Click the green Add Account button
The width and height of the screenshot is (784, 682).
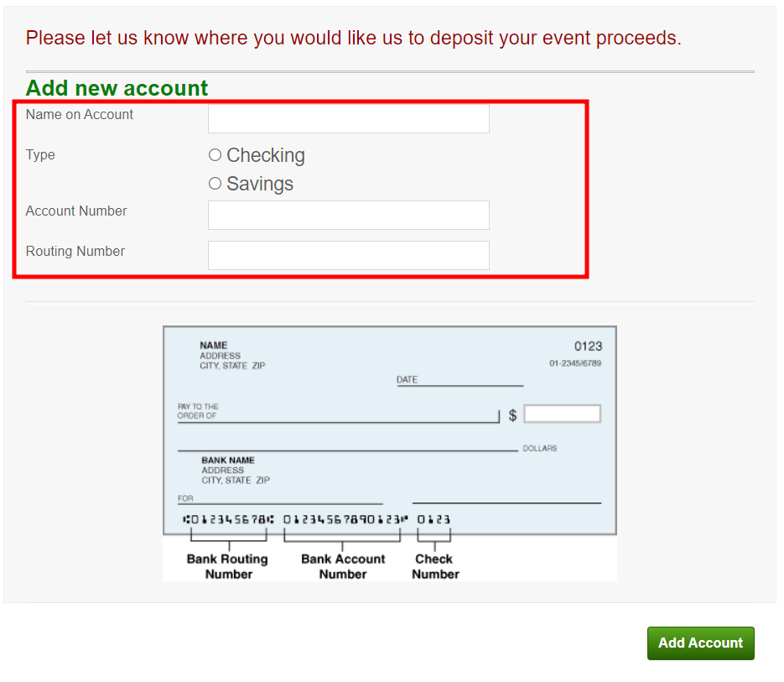pos(700,643)
